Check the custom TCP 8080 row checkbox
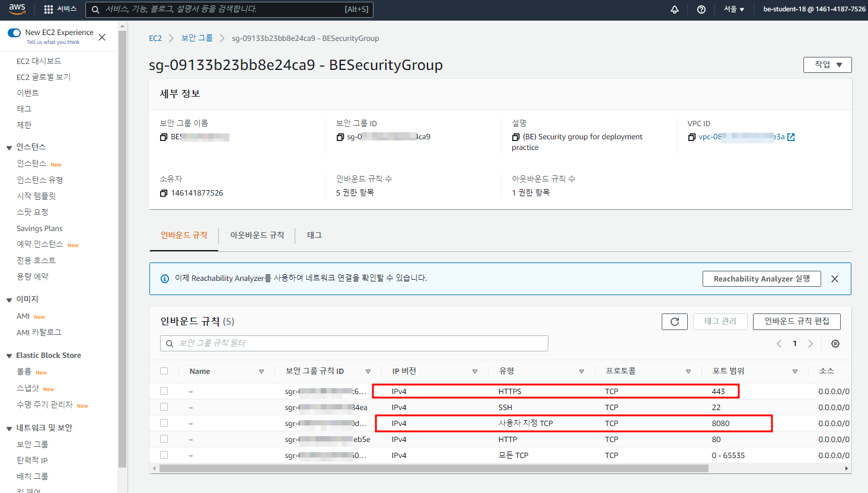The image size is (868, 493). pos(164,423)
